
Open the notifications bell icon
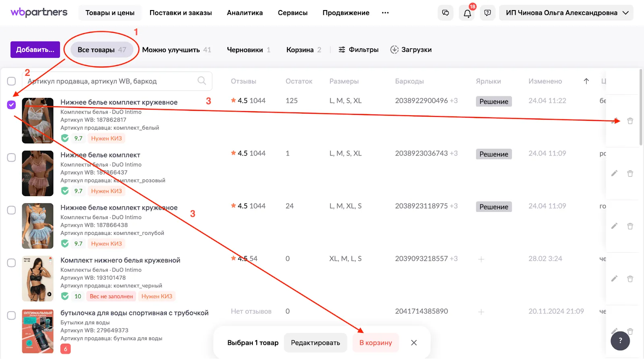coord(467,13)
